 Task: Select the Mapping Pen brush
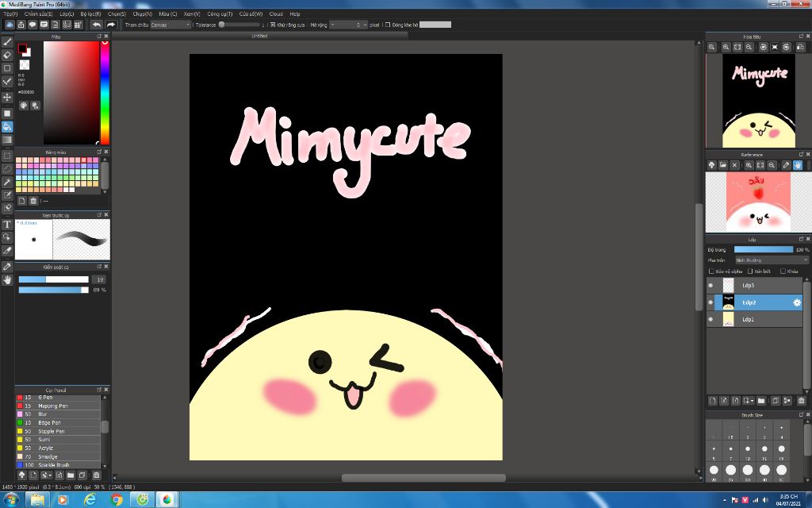point(58,406)
